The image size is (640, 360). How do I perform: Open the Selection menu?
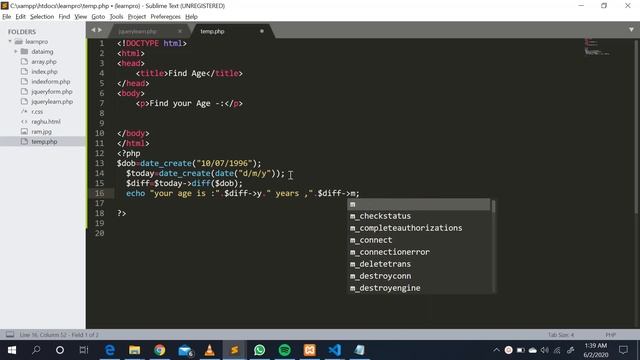pos(42,17)
